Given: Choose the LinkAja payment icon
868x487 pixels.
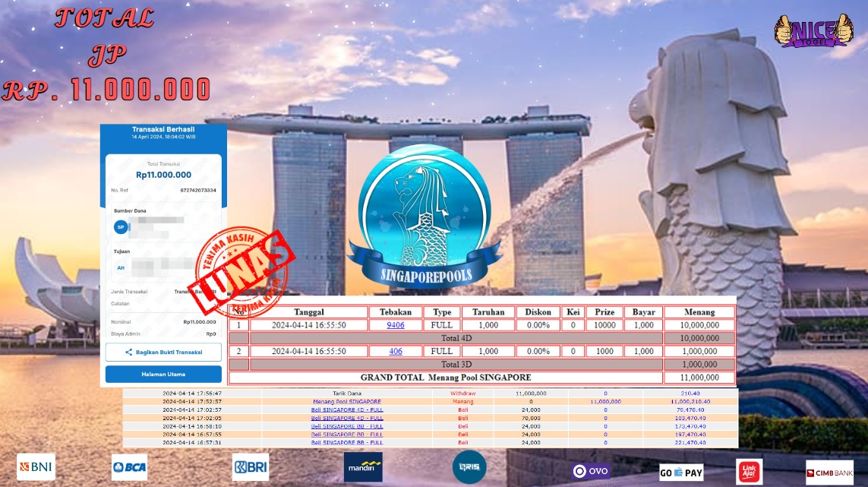Looking at the screenshot, I should 749,471.
